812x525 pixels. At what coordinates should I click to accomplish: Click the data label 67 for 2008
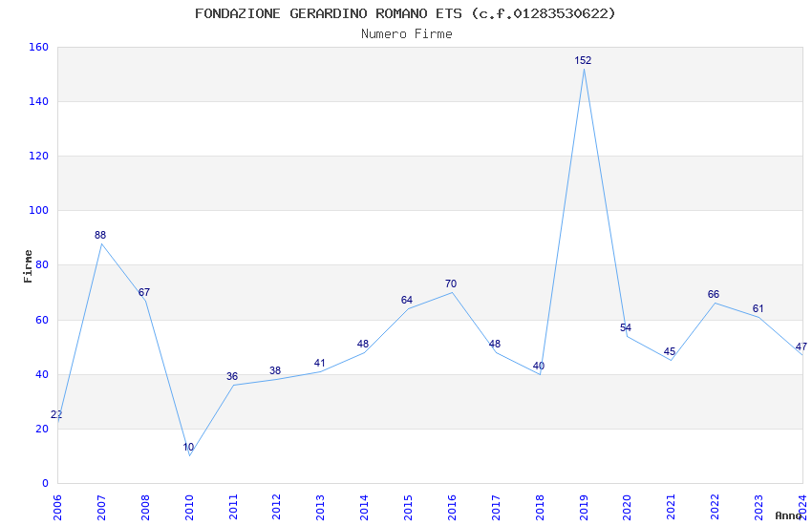click(x=144, y=293)
